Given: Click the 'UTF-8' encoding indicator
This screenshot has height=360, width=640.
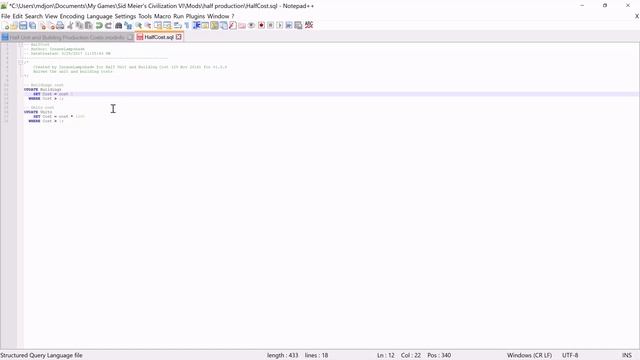Looking at the screenshot, I should (x=570, y=356).
